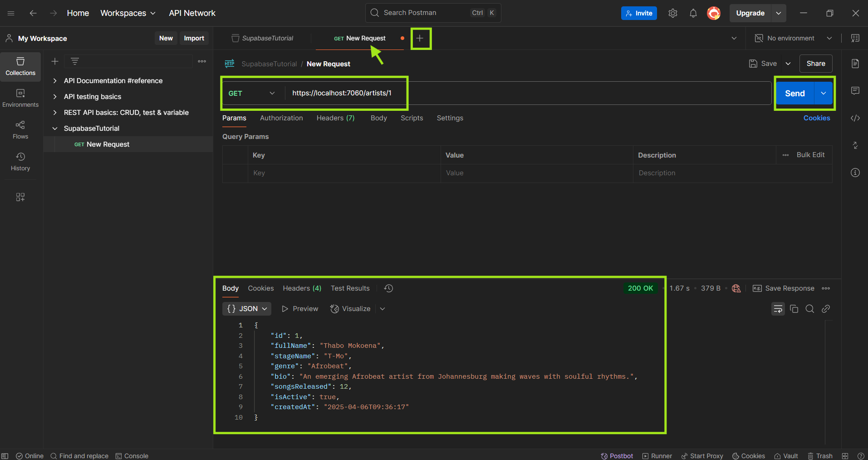The width and height of the screenshot is (868, 460).
Task: Switch to the Scripts tab
Action: pyautogui.click(x=412, y=118)
